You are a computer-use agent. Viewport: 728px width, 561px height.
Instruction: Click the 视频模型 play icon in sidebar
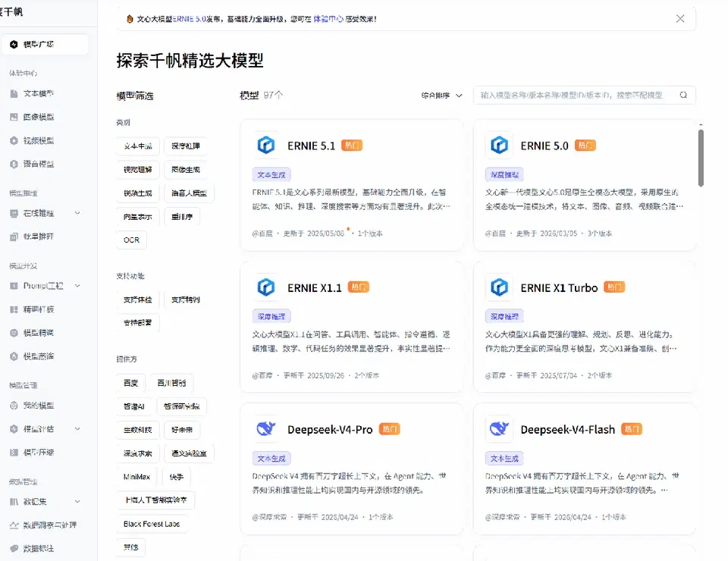pyautogui.click(x=14, y=140)
